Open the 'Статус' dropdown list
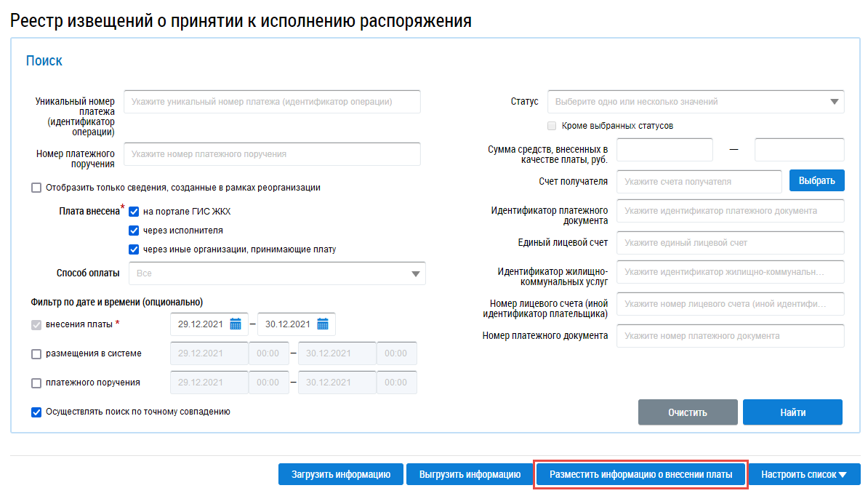 [x=696, y=102]
